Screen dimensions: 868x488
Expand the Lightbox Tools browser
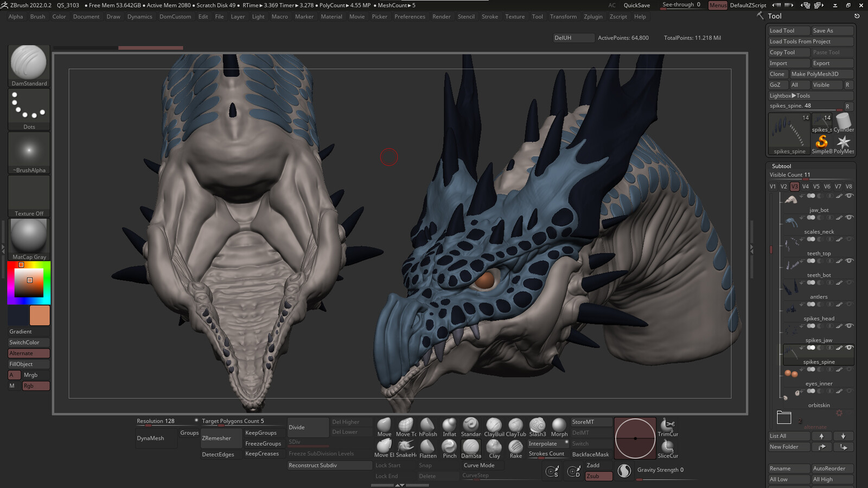[x=789, y=95]
